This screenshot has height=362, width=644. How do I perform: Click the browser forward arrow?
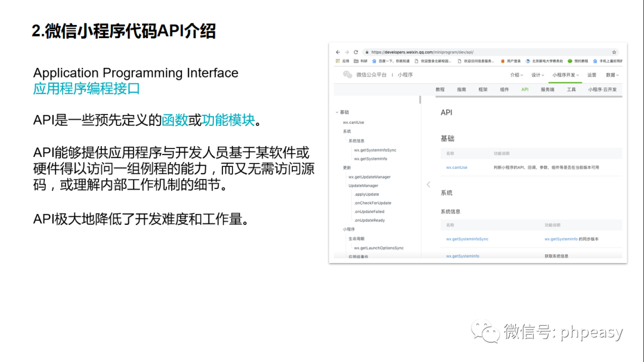(x=346, y=52)
